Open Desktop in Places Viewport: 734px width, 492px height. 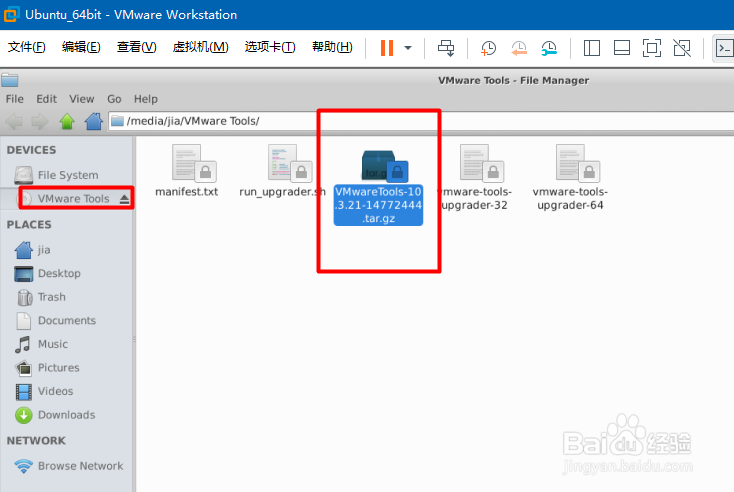tap(67, 273)
